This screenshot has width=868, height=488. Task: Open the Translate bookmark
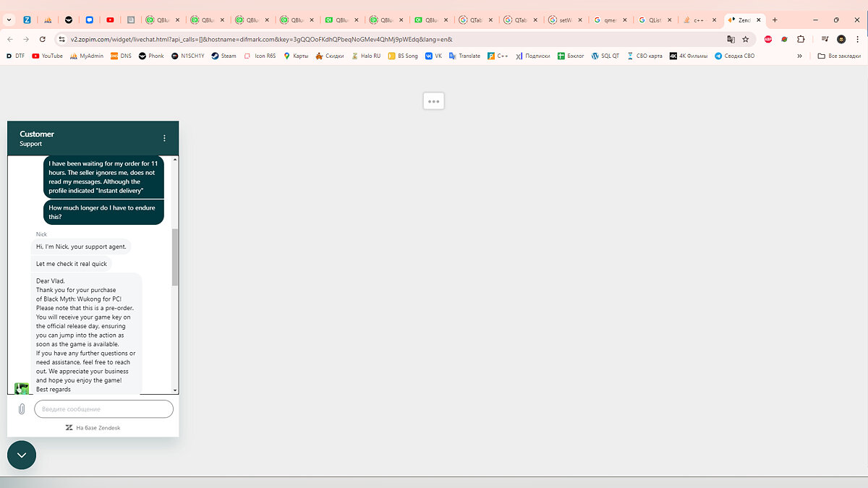[x=464, y=56]
